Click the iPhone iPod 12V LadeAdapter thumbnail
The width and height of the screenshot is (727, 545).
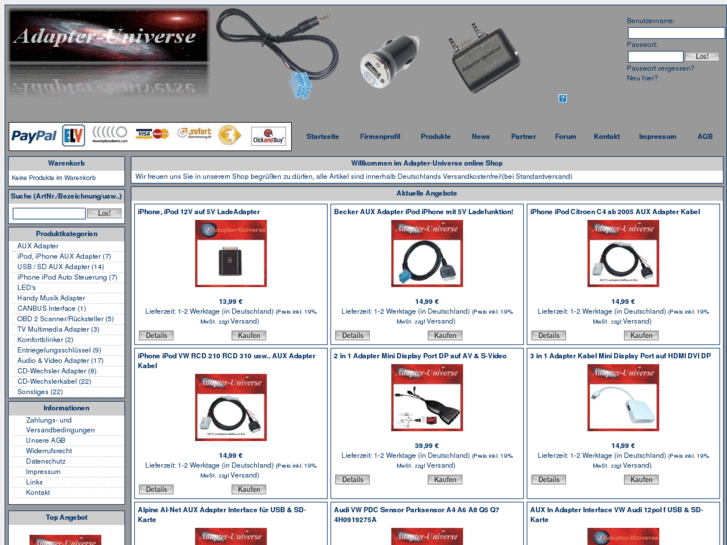[231, 253]
